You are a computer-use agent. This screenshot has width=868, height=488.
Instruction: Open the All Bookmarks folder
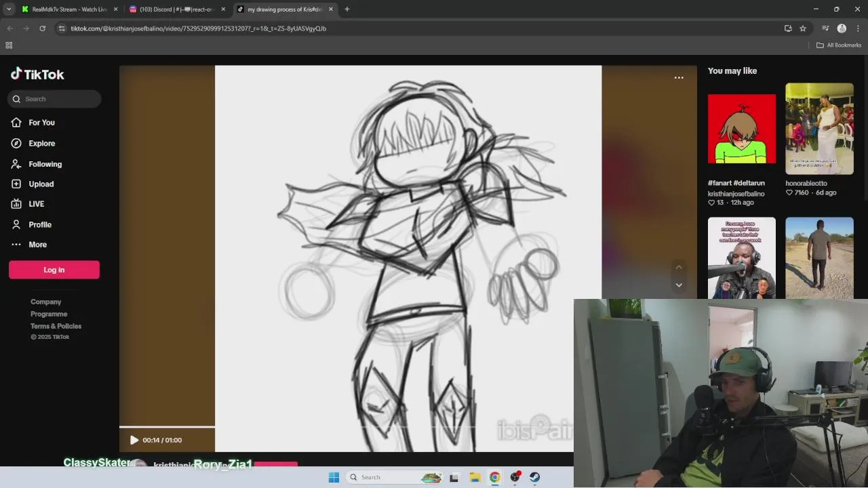click(x=839, y=45)
